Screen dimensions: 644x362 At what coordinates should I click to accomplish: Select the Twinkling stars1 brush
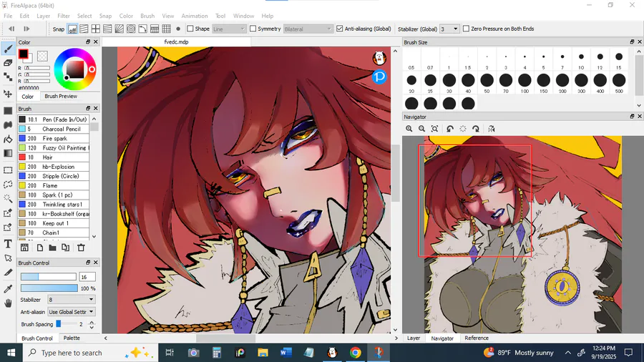[54, 205]
